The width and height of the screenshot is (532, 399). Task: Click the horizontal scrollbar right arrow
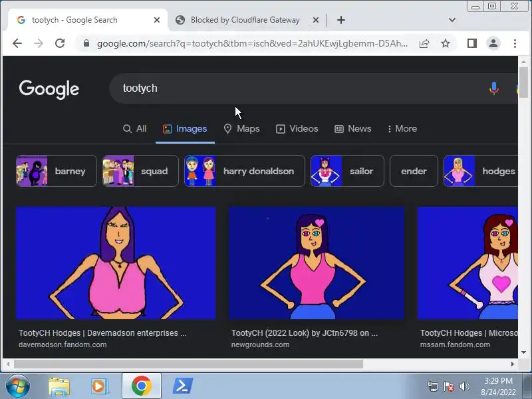[512, 364]
